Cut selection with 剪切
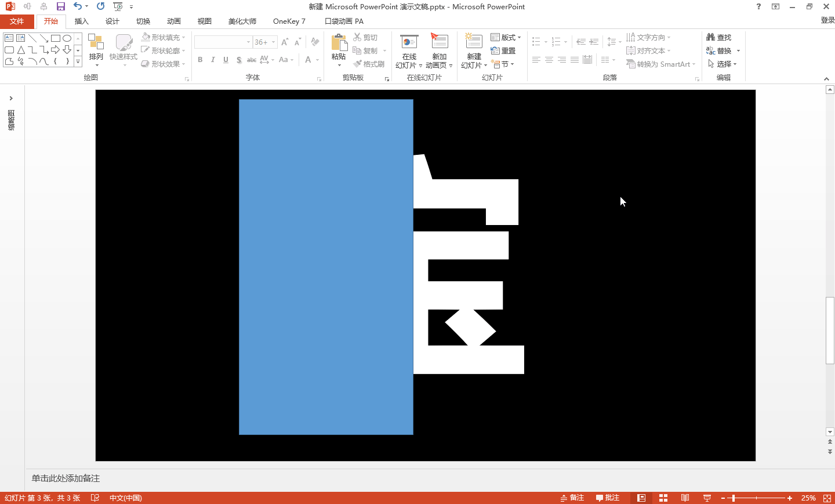 366,37
